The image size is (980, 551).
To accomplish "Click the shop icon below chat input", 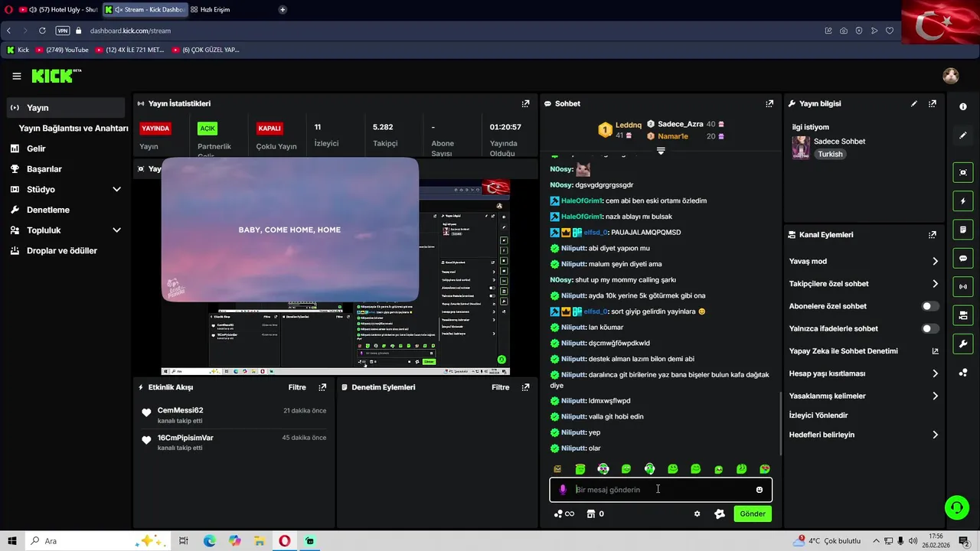I will (x=591, y=514).
